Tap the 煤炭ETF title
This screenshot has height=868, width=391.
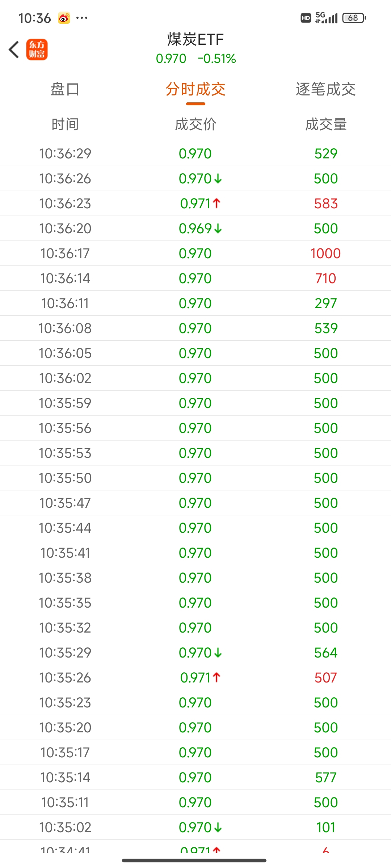click(x=195, y=39)
